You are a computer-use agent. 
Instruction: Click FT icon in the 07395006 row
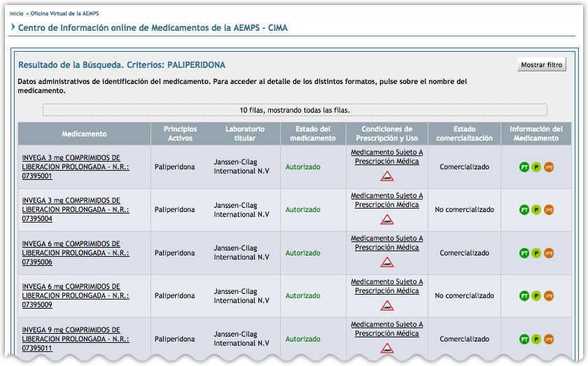point(524,253)
